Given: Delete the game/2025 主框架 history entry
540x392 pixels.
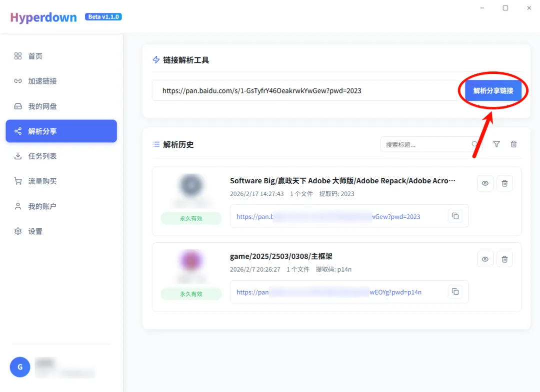Looking at the screenshot, I should click(x=504, y=259).
